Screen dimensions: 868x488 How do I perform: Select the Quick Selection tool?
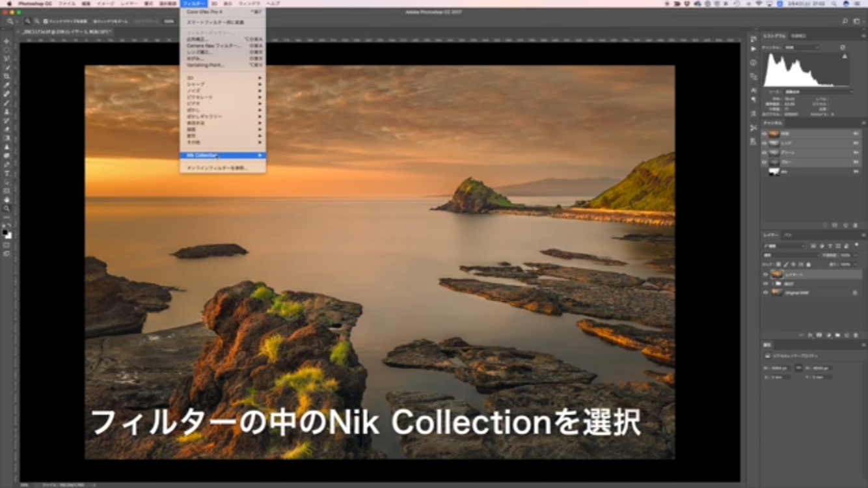coord(7,67)
